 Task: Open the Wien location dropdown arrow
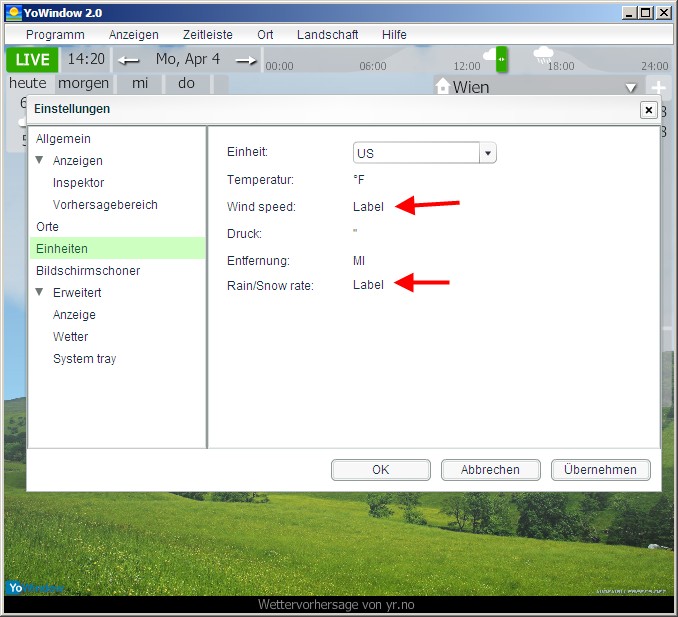pos(630,88)
